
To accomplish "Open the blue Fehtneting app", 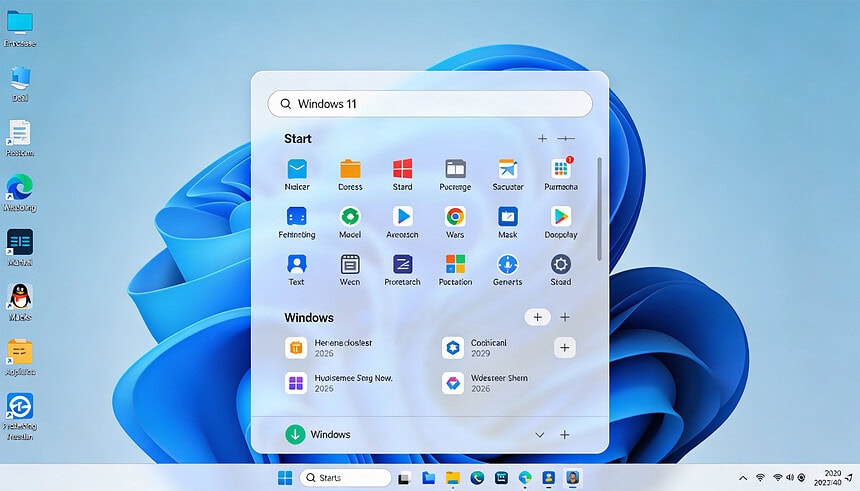I will 297,217.
